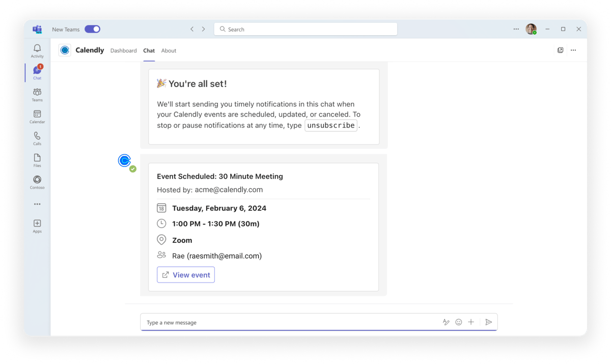The height and width of the screenshot is (364, 611).
Task: Click the time 1:00 PM - 1:30 PM
Action: click(x=216, y=223)
